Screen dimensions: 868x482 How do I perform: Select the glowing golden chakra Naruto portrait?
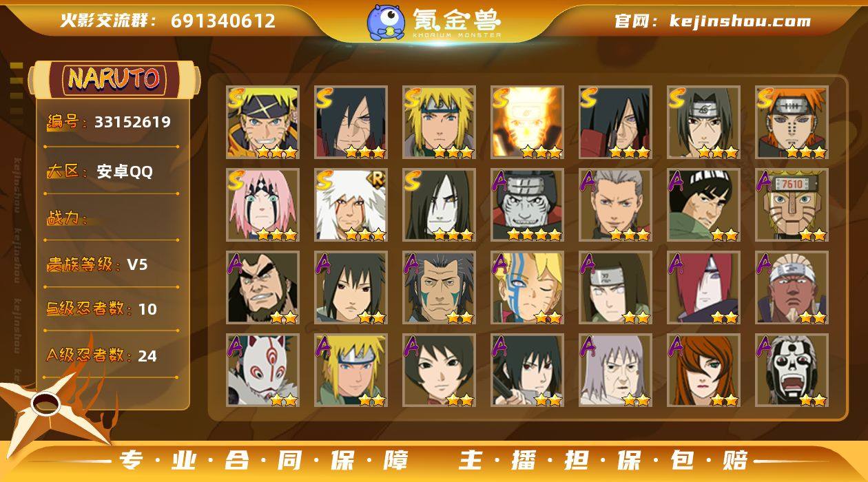[527, 123]
